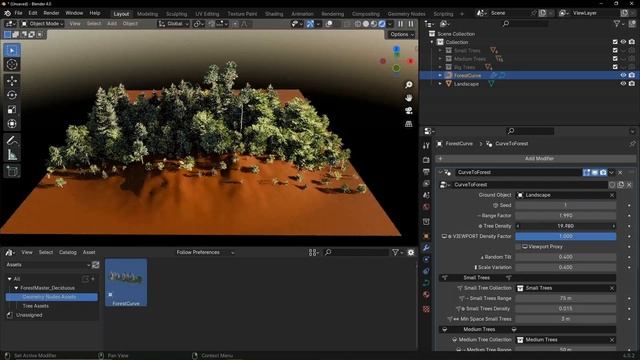Open the Render menu

pos(51,13)
